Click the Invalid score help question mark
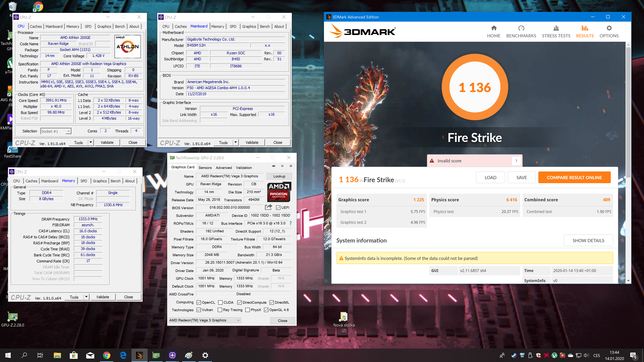Image resolution: width=644 pixels, height=362 pixels. point(516,161)
